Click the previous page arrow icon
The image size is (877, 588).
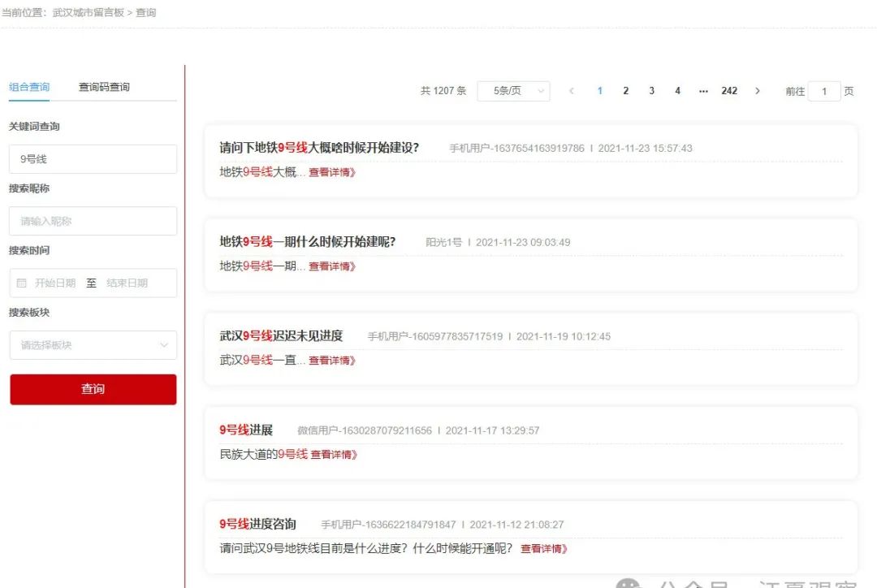572,91
